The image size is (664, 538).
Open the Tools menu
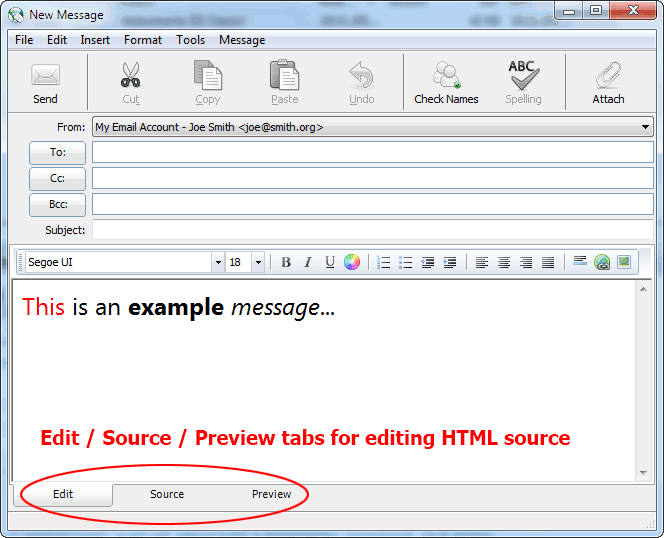click(x=191, y=40)
